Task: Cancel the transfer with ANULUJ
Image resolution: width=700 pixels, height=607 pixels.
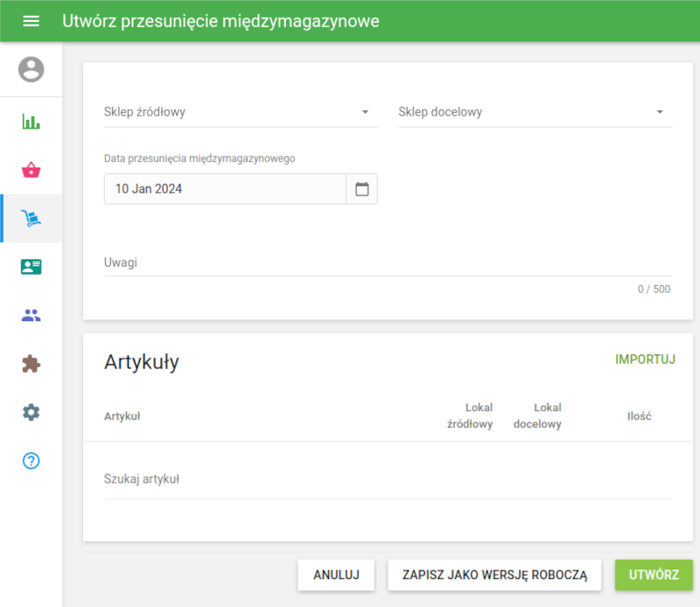Action: click(336, 575)
